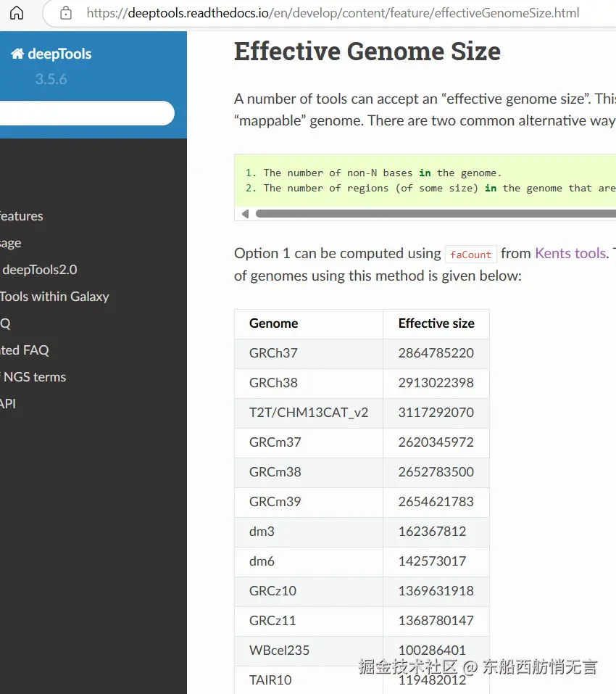The height and width of the screenshot is (694, 616).
Task: Click the code block horizontal scrollbar thumb
Action: (x=435, y=214)
